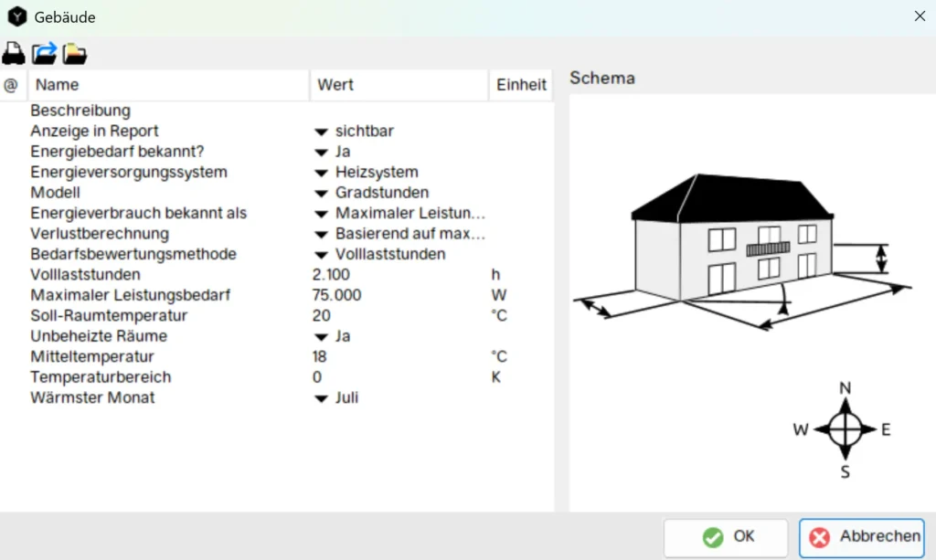Pick a different Wärmster Monat value
The height and width of the screenshot is (560, 936).
pos(321,398)
